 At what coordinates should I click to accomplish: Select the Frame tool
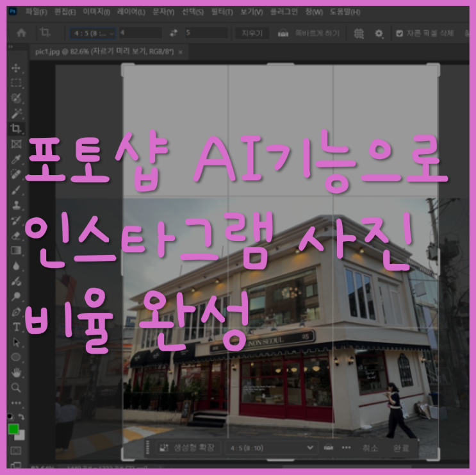point(16,144)
